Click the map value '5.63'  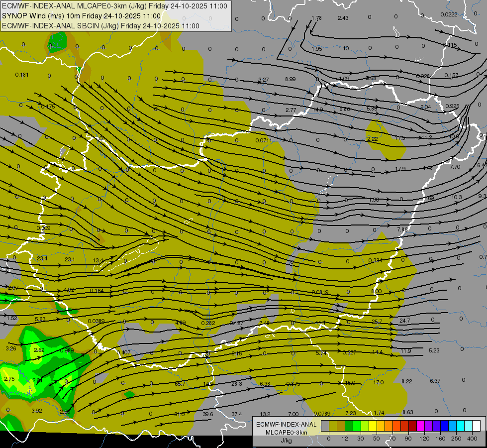pos(40,319)
